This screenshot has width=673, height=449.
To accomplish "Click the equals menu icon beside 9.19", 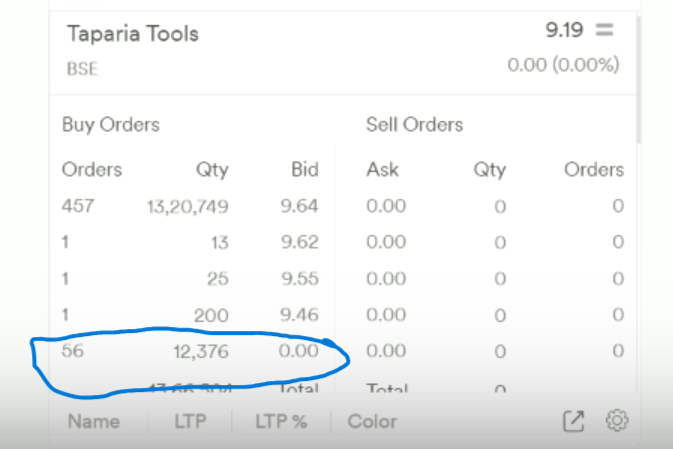I will tap(604, 30).
